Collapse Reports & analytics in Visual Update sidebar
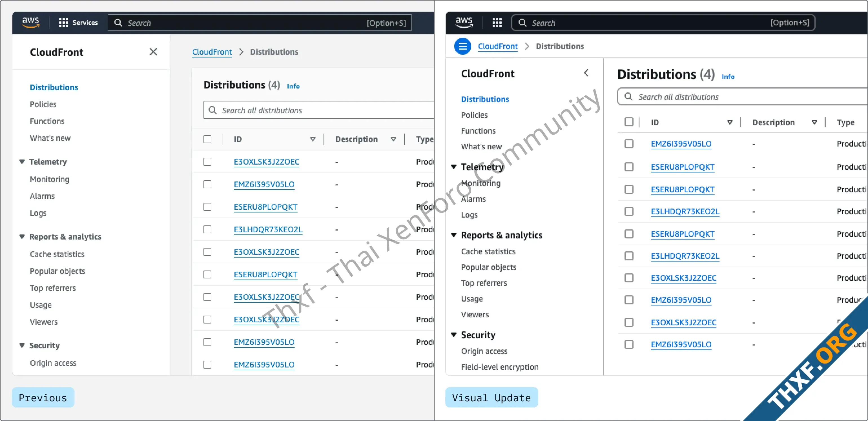868x421 pixels. point(454,235)
